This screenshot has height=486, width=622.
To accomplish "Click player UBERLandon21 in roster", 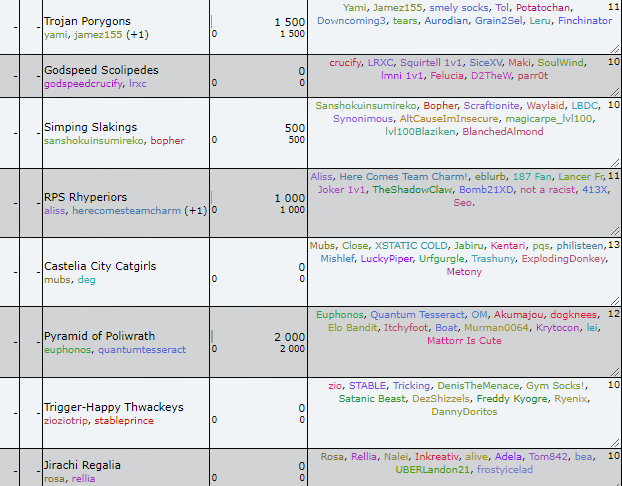I will [x=432, y=470].
